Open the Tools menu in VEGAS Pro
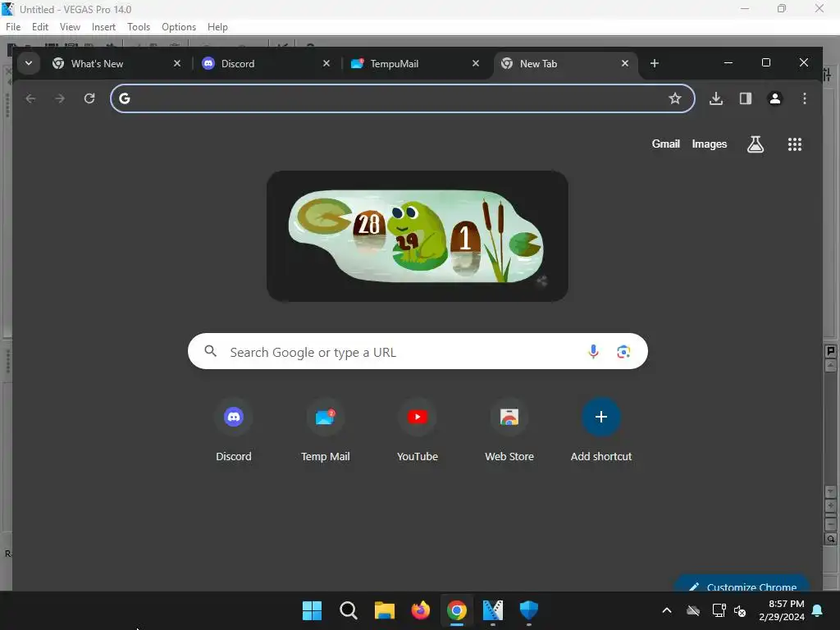 click(139, 27)
